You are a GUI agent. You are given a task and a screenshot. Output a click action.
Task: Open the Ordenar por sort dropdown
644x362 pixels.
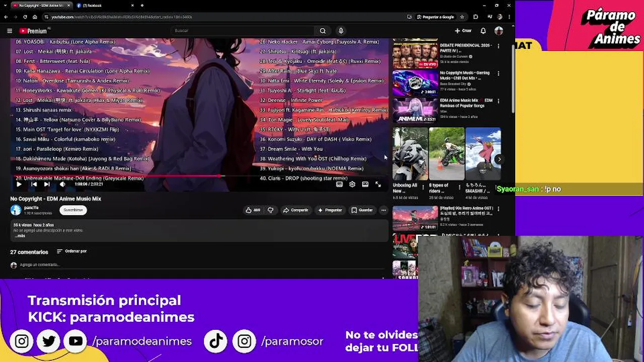(71, 251)
